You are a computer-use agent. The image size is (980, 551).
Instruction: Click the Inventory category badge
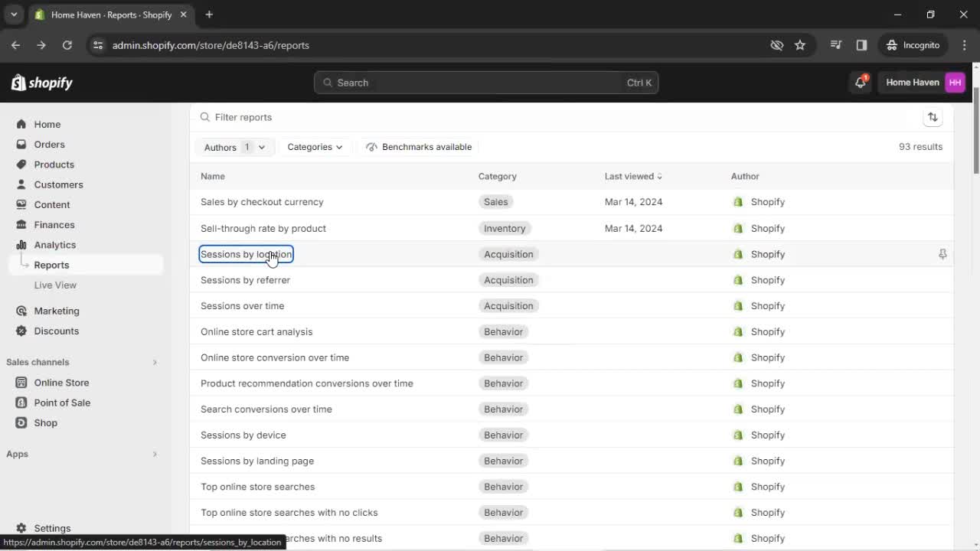click(x=505, y=228)
